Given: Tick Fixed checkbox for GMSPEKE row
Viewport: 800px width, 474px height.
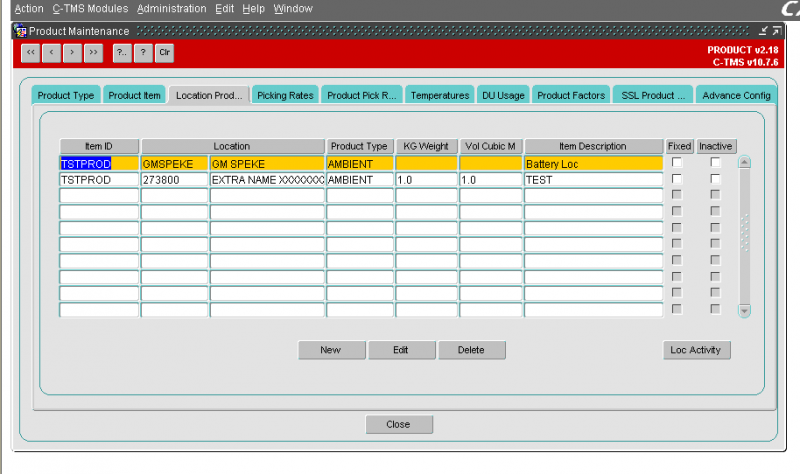Looking at the screenshot, I should pos(677,163).
